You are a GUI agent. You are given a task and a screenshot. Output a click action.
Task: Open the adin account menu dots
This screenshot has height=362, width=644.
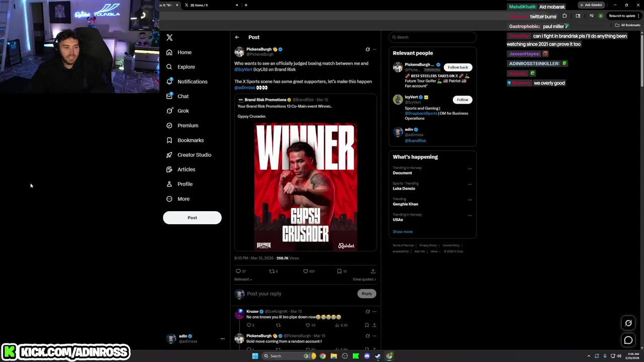tap(222, 339)
